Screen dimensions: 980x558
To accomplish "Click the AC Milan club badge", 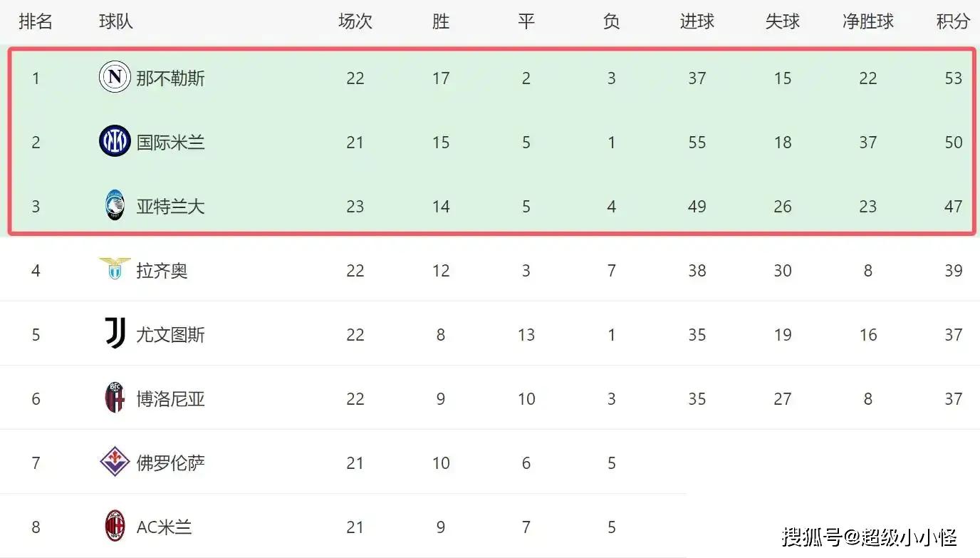I will [115, 526].
